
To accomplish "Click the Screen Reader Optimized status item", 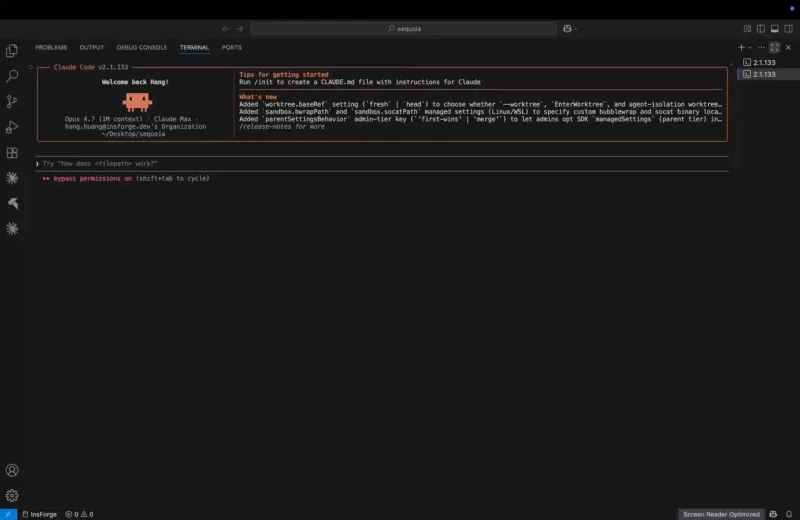I will click(x=721, y=514).
